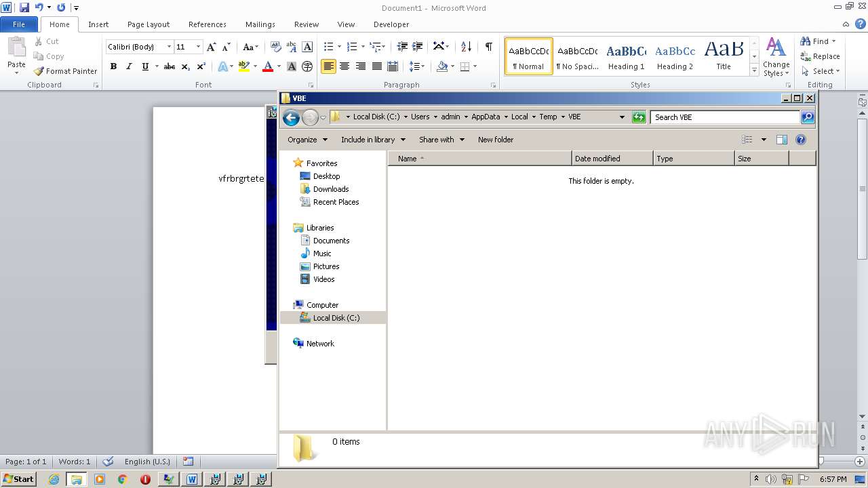Apply Superscript formatting
868x488 pixels.
(x=201, y=66)
